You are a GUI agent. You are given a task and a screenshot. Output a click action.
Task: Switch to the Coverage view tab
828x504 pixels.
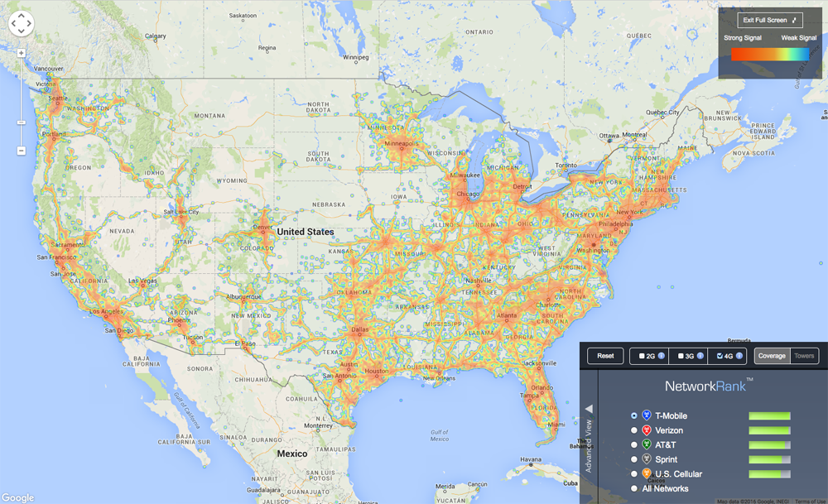tap(772, 356)
